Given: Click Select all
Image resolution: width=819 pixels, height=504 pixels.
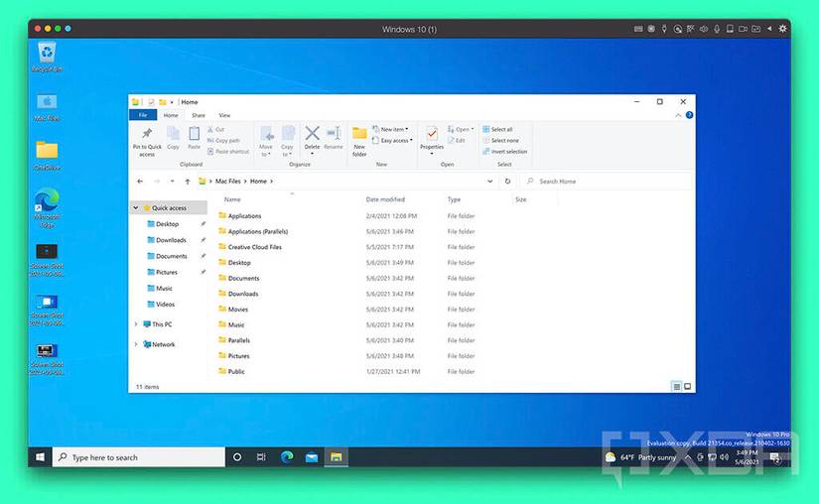Looking at the screenshot, I should [497, 129].
